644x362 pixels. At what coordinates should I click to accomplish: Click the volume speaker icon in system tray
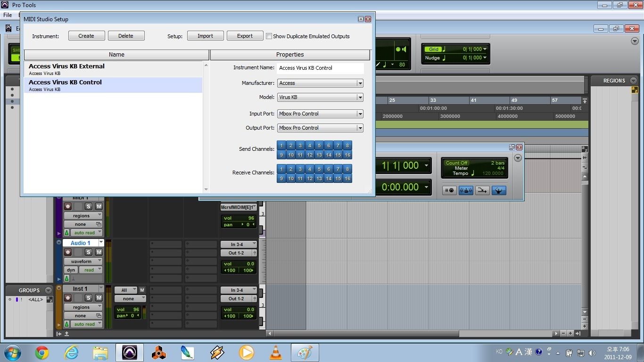pos(592,353)
